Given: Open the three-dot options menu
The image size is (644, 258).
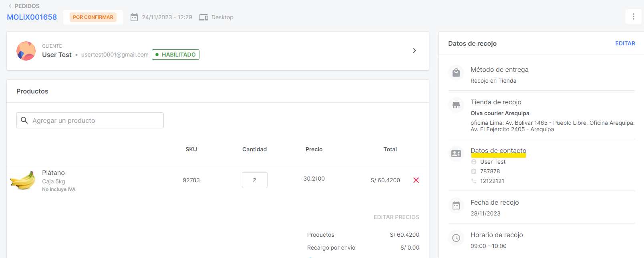Looking at the screenshot, I should click(633, 16).
